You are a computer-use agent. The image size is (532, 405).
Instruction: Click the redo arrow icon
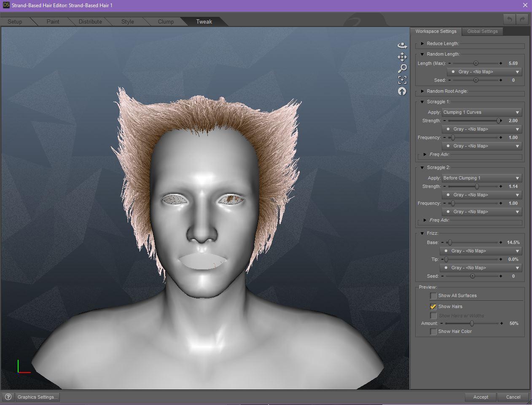point(522,19)
